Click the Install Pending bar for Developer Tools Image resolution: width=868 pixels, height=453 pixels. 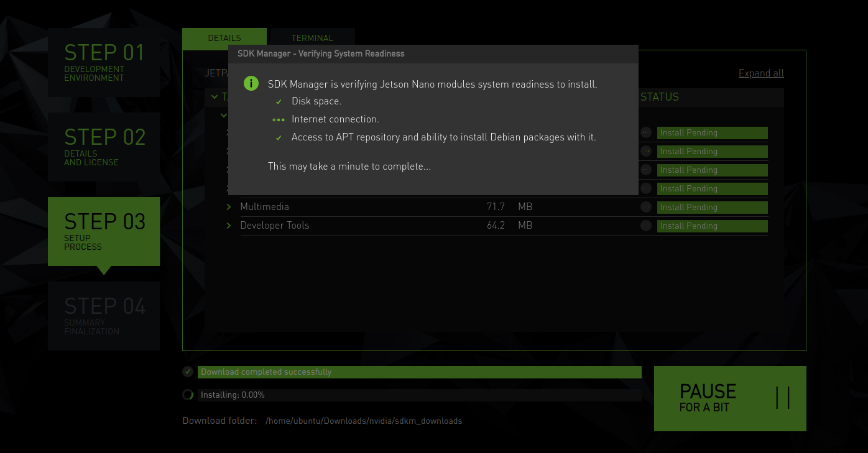point(713,226)
